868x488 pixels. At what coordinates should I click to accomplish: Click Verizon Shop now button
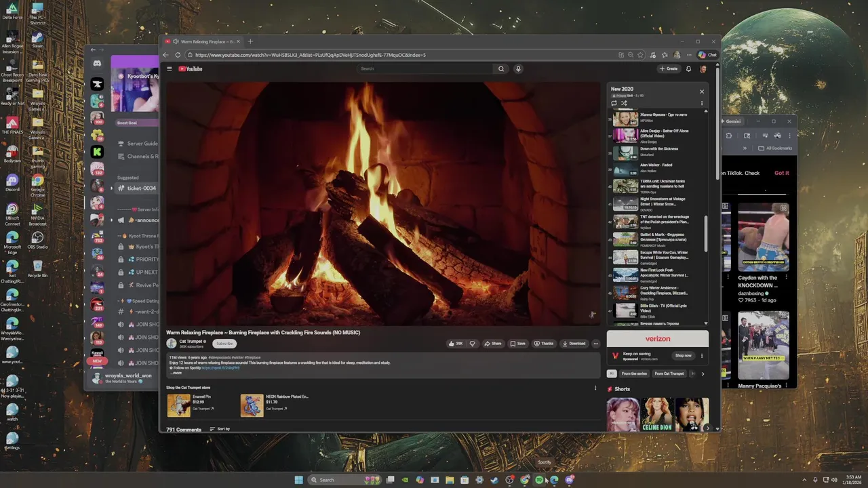point(683,355)
